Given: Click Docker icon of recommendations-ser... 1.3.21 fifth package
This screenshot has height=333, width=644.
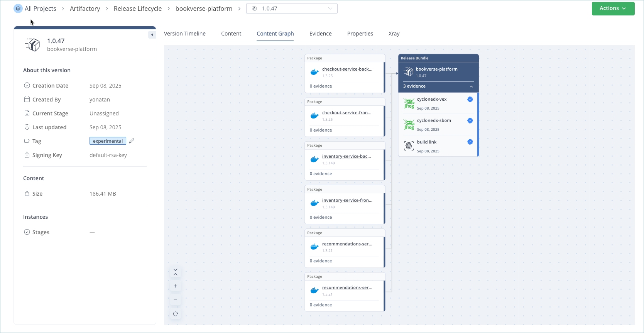Looking at the screenshot, I should [314, 247].
